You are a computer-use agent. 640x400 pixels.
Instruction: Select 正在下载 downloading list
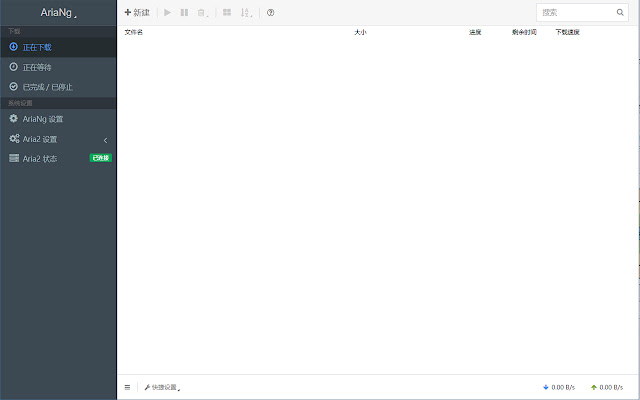pyautogui.click(x=58, y=47)
